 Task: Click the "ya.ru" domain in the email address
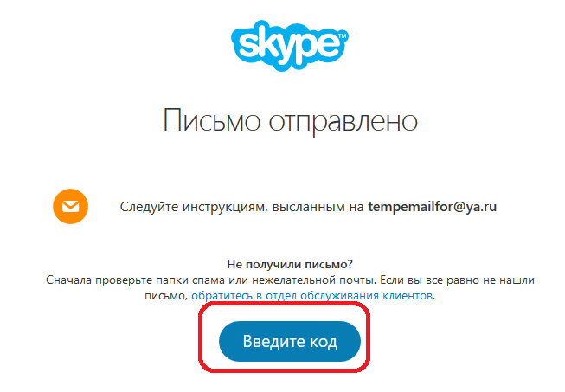coord(481,207)
